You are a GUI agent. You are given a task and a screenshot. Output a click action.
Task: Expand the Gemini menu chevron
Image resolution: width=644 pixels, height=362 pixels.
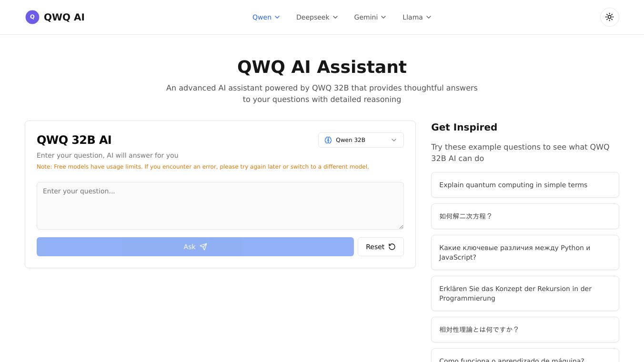383,17
